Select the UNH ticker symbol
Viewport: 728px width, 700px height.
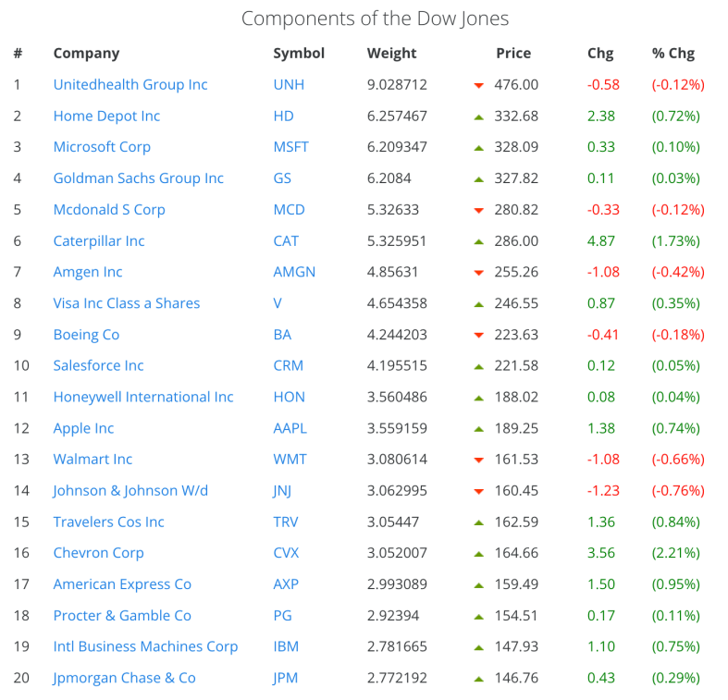[289, 84]
